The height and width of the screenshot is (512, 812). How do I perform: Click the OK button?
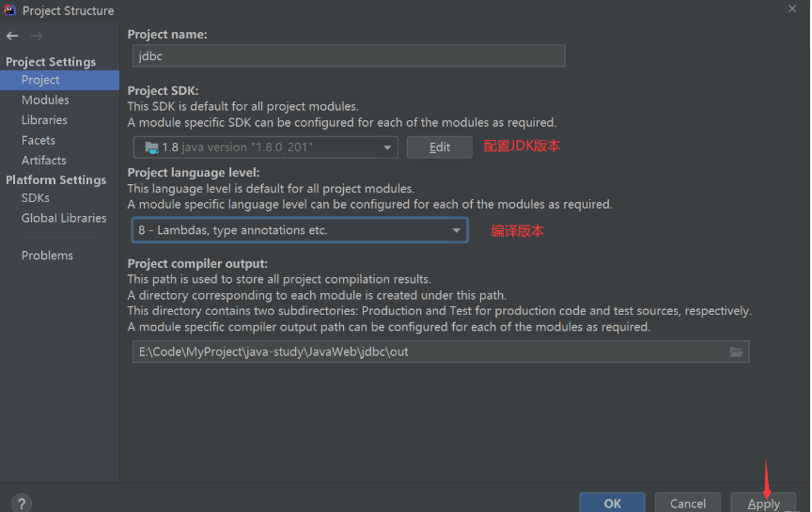pyautogui.click(x=612, y=503)
